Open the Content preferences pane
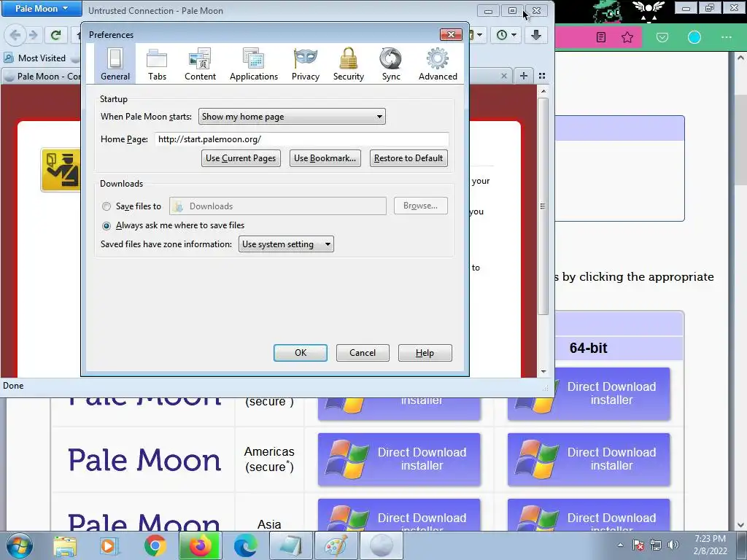This screenshot has width=747, height=560. [x=200, y=64]
